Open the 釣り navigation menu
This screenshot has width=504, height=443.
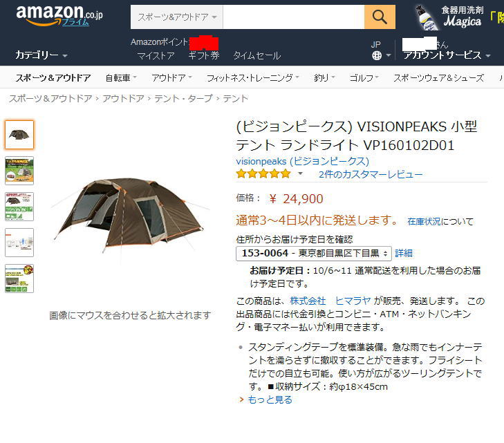[324, 77]
